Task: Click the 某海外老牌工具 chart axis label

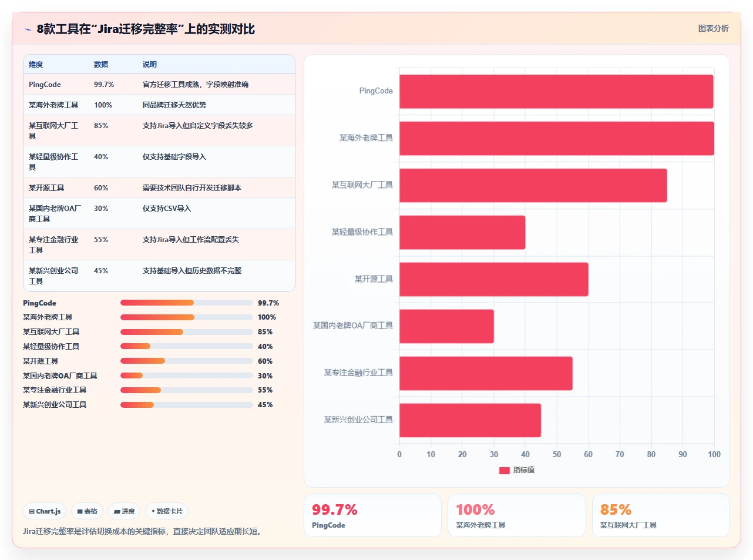Action: coord(366,138)
